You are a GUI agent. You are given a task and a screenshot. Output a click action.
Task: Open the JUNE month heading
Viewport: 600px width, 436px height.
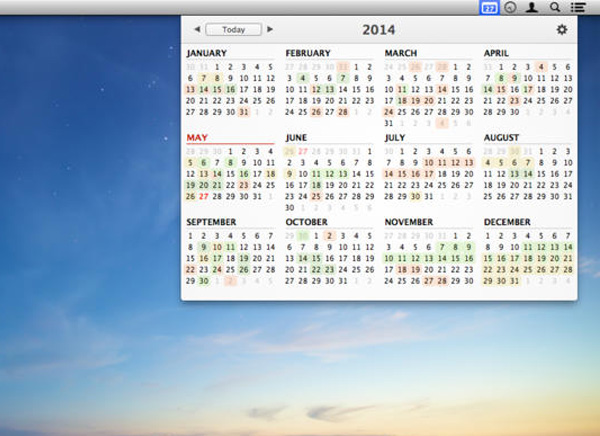click(296, 137)
